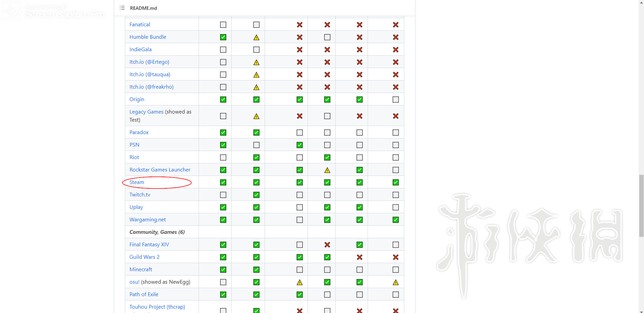The width and height of the screenshot is (644, 313).
Task: Open the Steam link
Action: pyautogui.click(x=137, y=182)
